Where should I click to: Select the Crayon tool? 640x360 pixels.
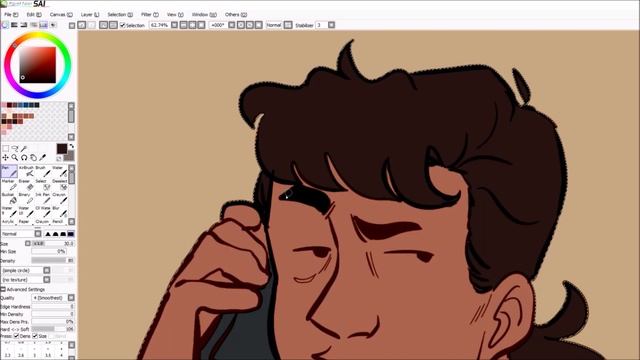(x=60, y=198)
